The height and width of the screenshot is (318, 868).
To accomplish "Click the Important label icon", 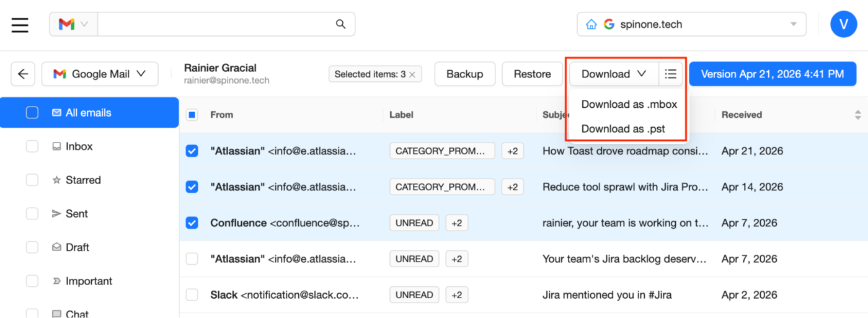I will [x=56, y=281].
